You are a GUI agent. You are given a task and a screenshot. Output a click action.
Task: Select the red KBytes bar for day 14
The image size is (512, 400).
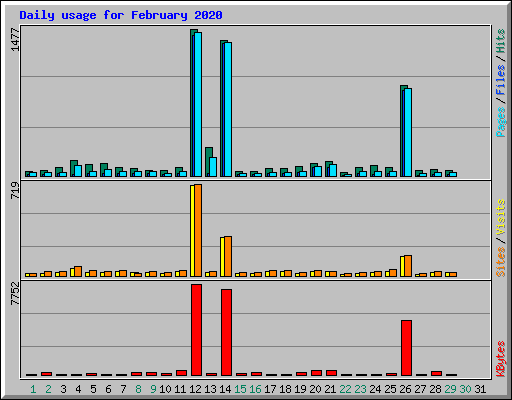226,332
